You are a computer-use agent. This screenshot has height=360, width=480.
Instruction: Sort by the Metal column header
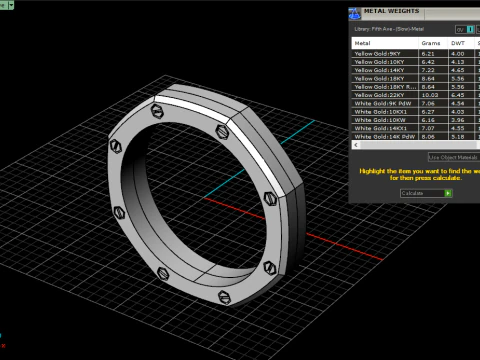click(x=385, y=43)
